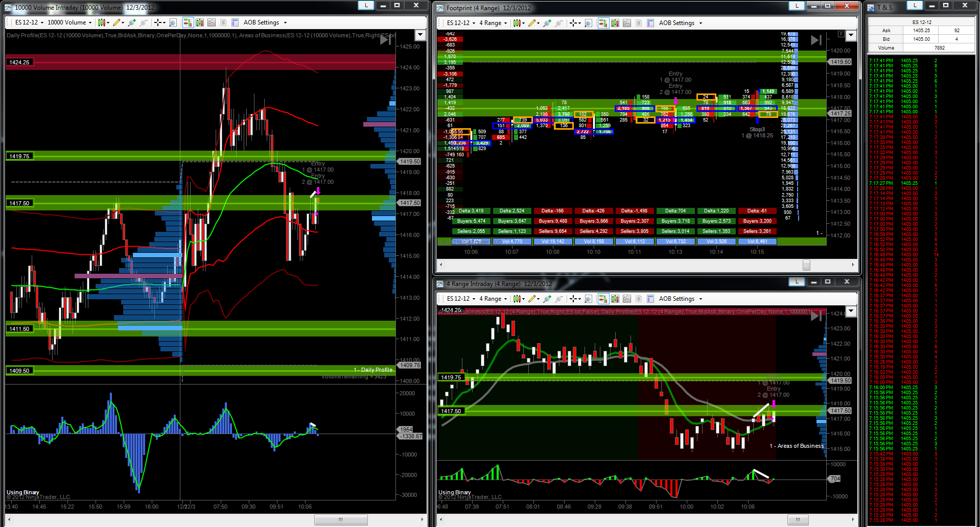Viewport: 980px width, 527px height.
Task: Open chart style candles icon in 4 Range window
Action: tap(517, 299)
